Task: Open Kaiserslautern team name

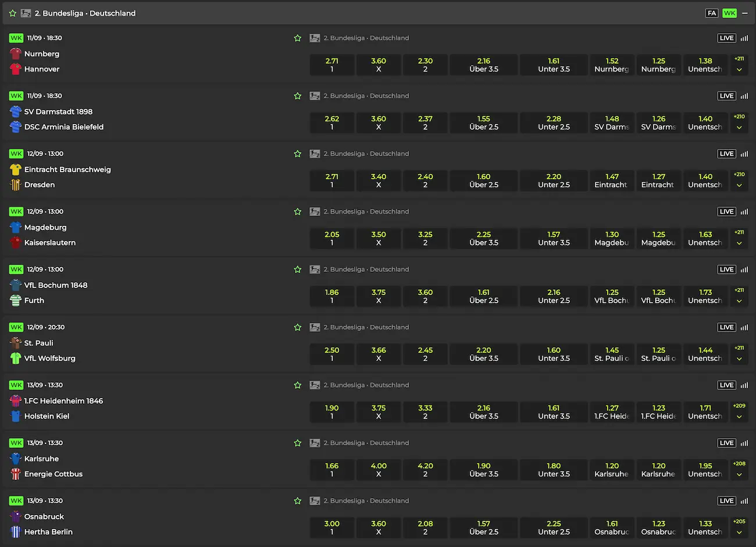Action: pos(50,243)
